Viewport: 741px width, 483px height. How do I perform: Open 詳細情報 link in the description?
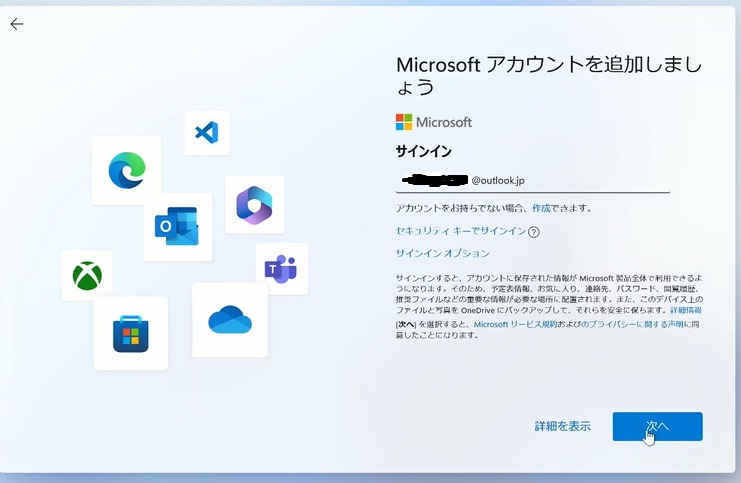686,310
